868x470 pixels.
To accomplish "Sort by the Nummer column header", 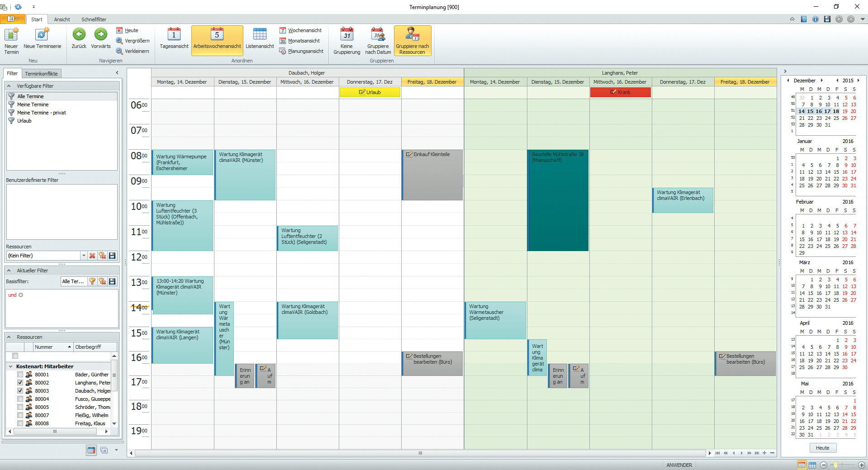I will coord(53,347).
